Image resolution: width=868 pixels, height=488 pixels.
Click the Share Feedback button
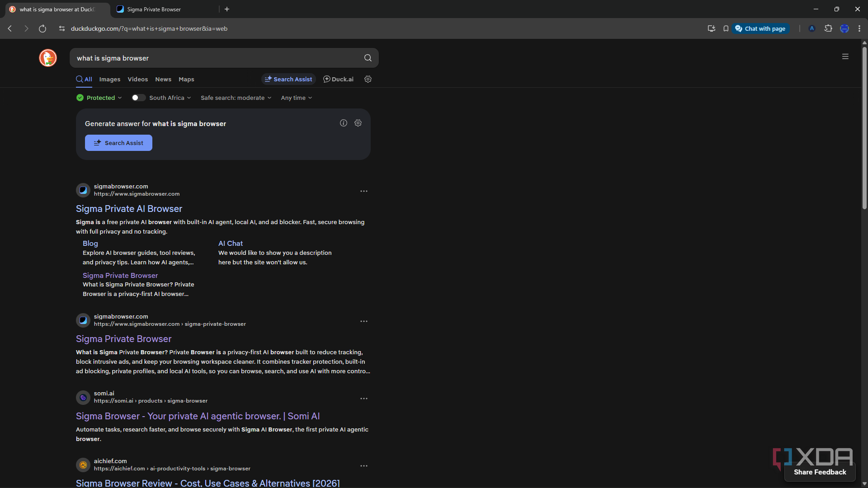820,472
